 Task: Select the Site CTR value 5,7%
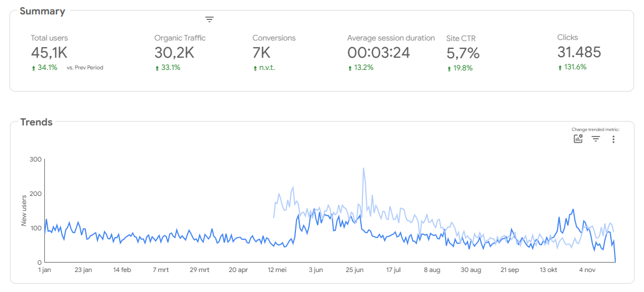(463, 53)
